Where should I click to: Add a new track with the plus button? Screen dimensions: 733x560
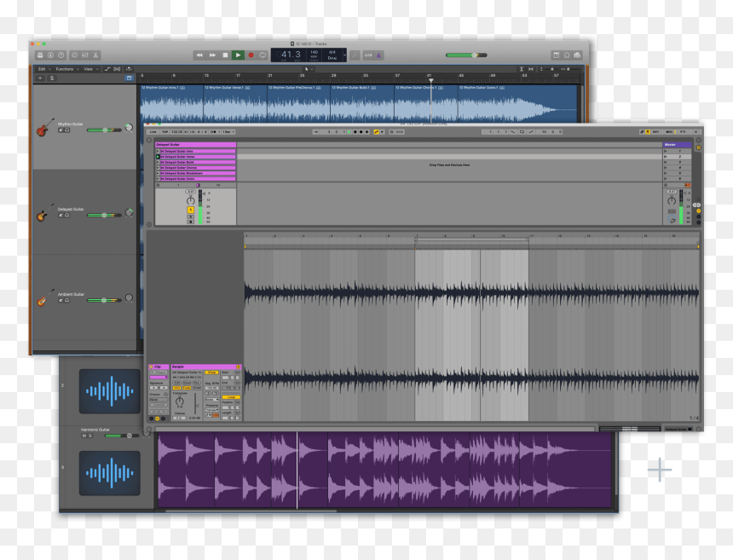[x=40, y=78]
